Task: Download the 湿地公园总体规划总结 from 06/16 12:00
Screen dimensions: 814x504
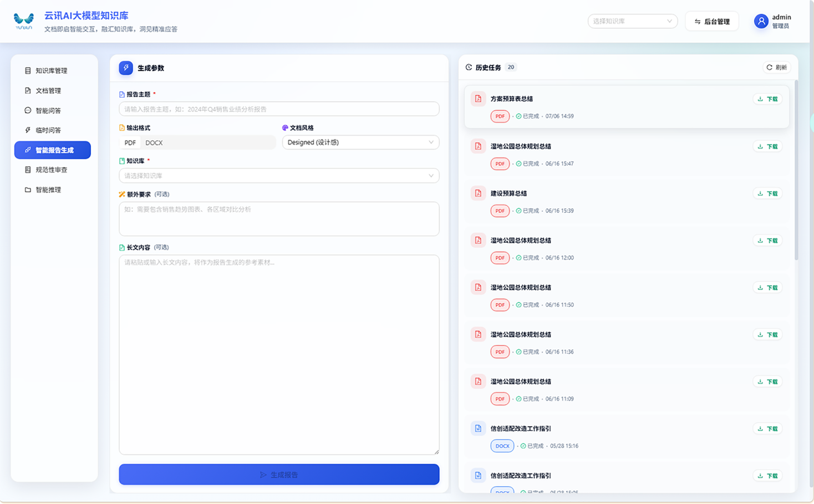Action: pos(767,241)
